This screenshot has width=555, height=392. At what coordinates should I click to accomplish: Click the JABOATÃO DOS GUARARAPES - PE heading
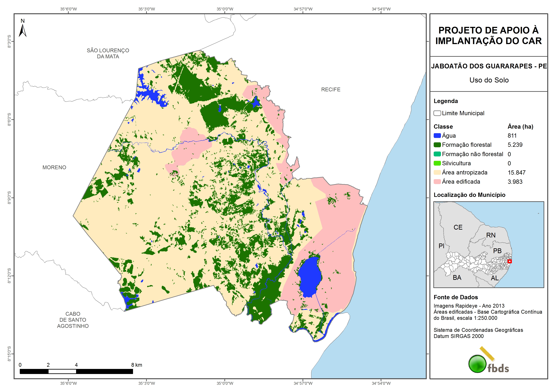[x=489, y=66]
